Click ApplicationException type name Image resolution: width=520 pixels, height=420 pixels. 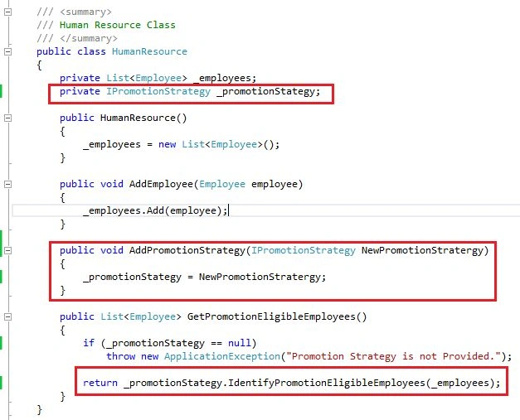pos(222,356)
